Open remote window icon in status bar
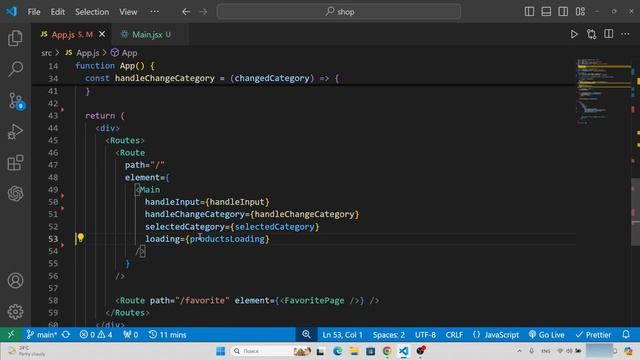The width and height of the screenshot is (640, 360). (x=11, y=335)
